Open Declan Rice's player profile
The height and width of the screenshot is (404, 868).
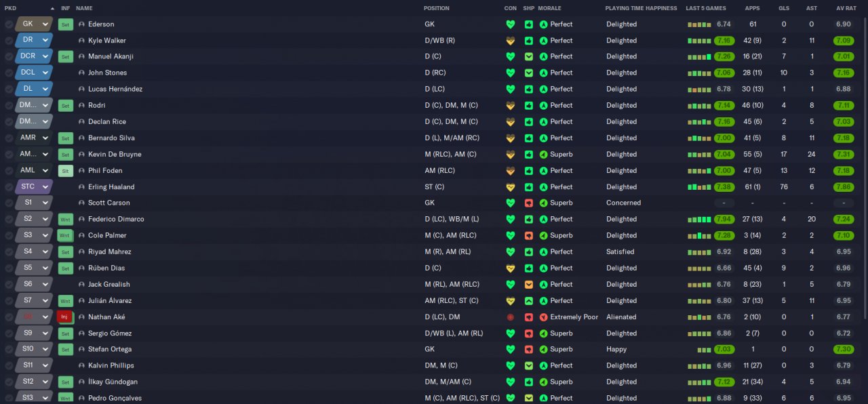point(107,122)
